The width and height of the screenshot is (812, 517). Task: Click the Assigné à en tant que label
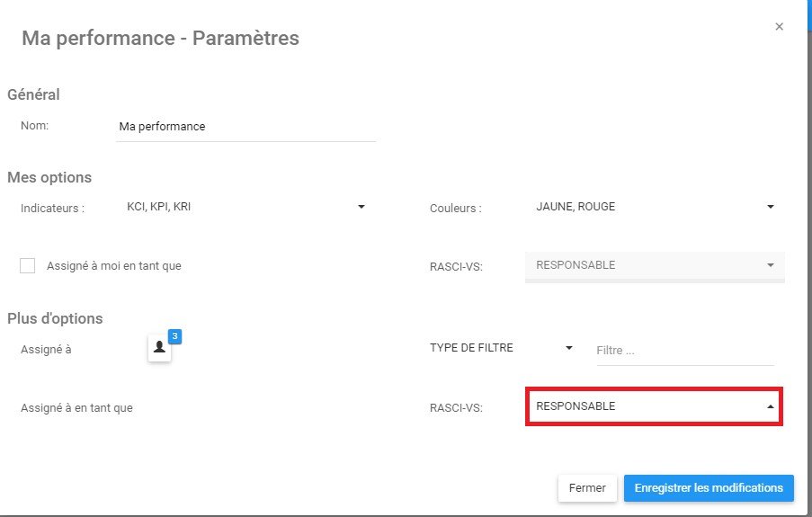[76, 407]
